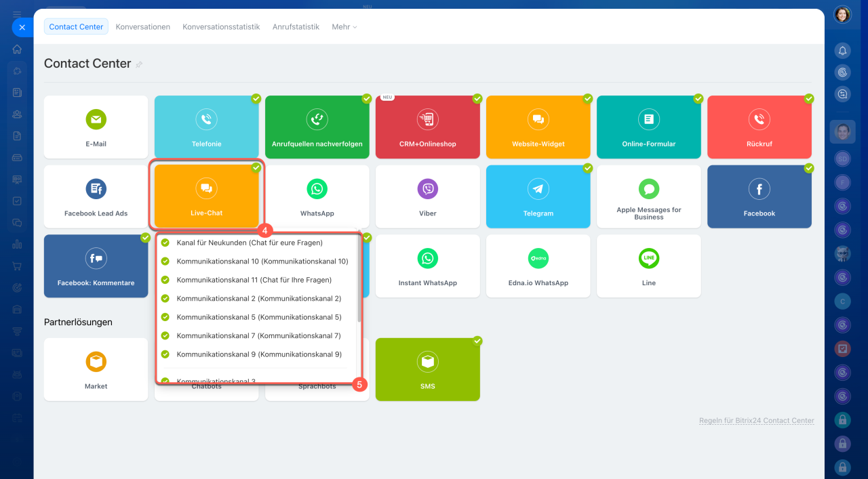Open the Telefonie phone icon tile
The width and height of the screenshot is (868, 479).
pos(207,127)
